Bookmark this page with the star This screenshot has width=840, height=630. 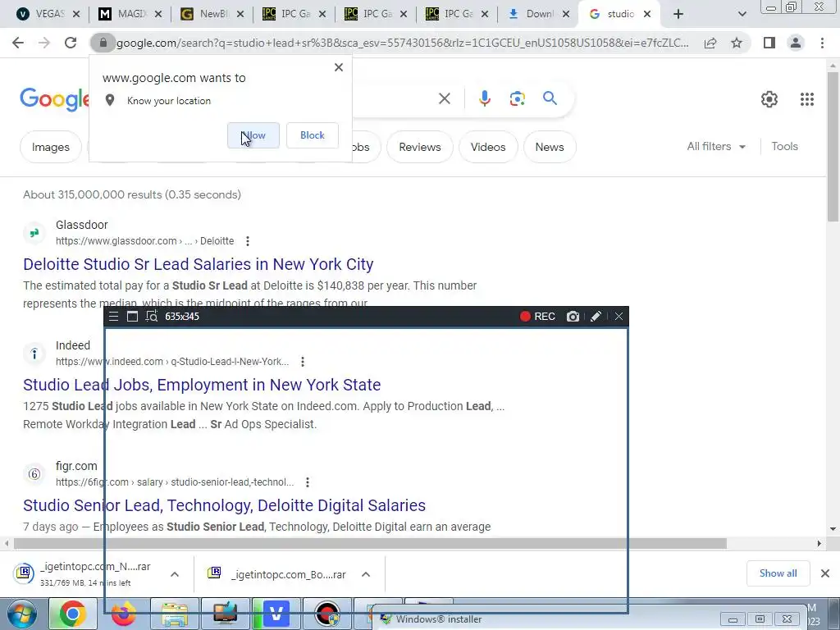737,43
